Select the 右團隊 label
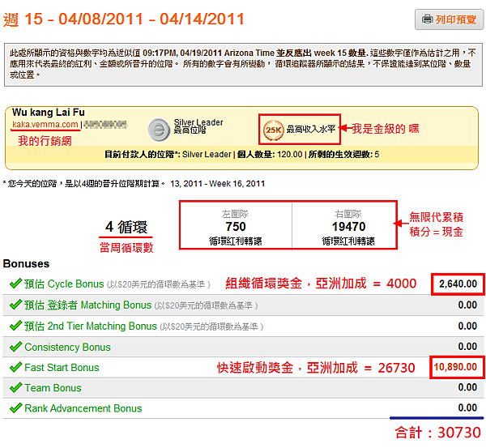The height and width of the screenshot is (448, 486). click(348, 214)
